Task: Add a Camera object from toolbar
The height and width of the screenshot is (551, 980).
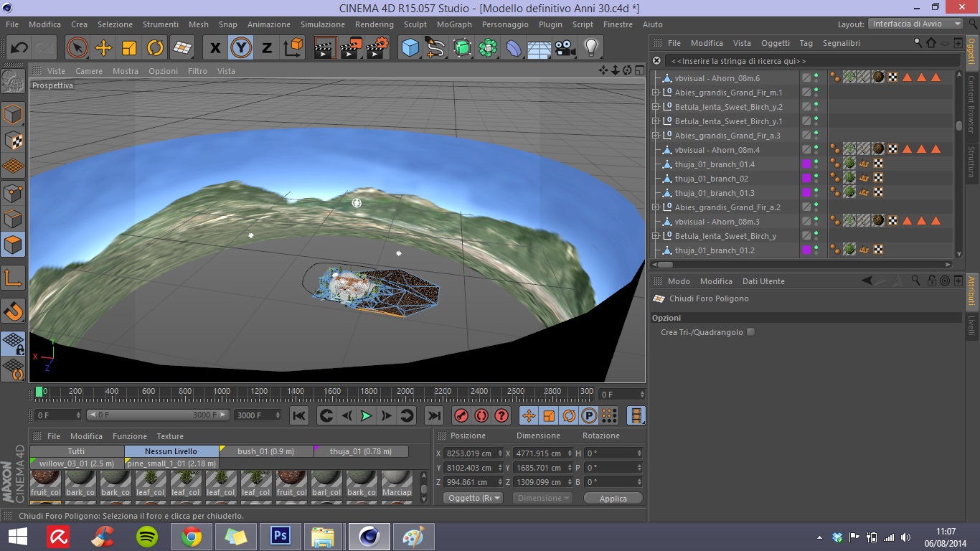Action: point(565,48)
